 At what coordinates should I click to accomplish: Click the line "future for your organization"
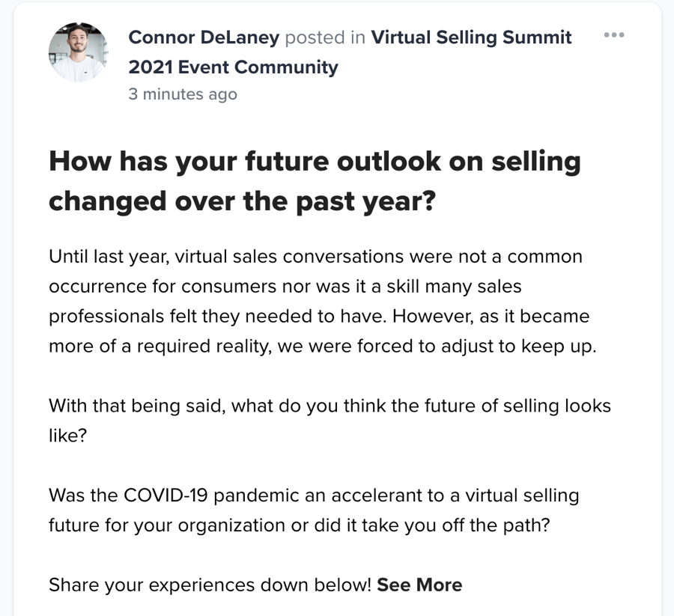pos(300,525)
